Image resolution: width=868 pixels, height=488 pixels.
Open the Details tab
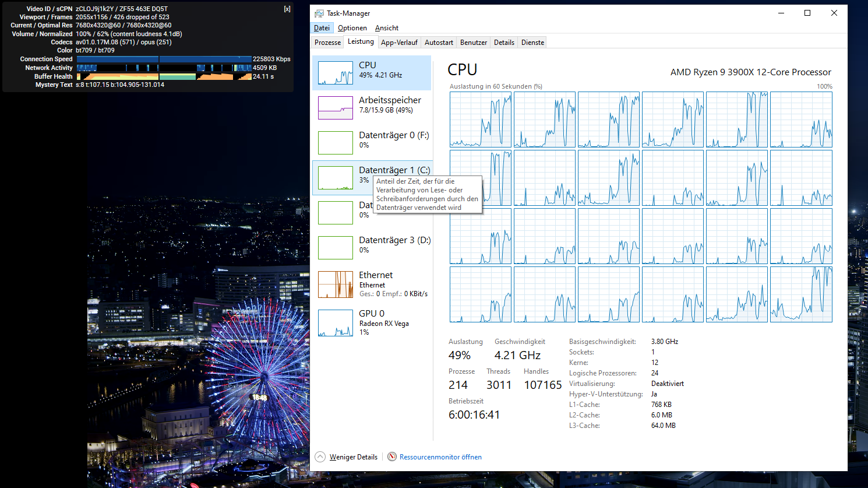(x=504, y=43)
